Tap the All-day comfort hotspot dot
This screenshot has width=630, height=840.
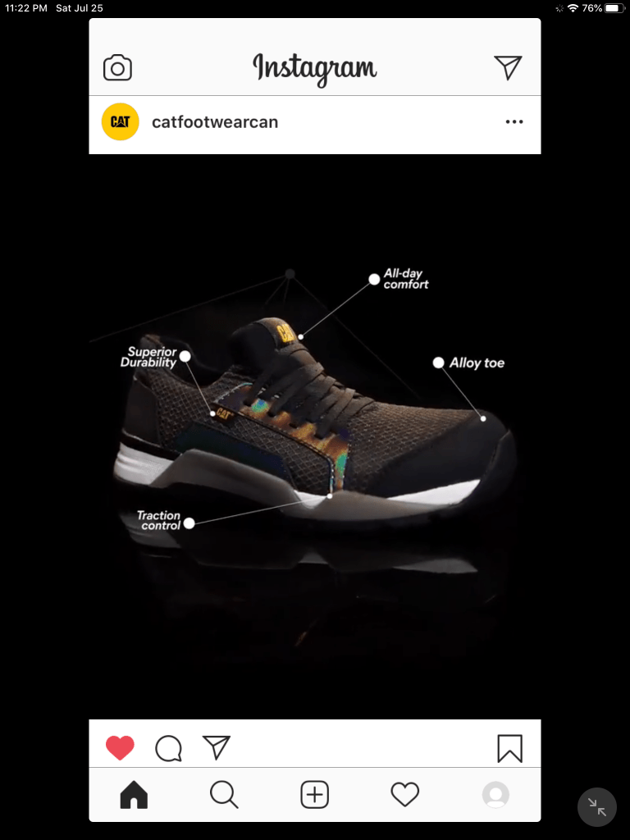point(374,279)
